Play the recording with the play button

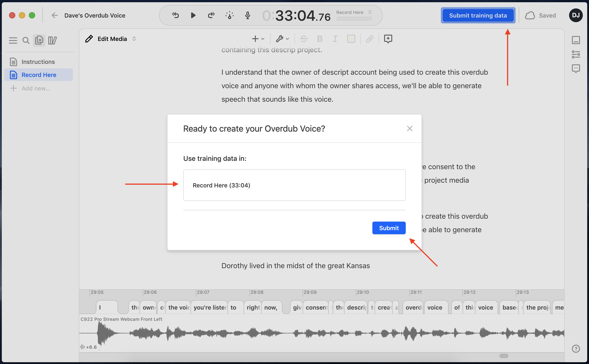pos(193,15)
